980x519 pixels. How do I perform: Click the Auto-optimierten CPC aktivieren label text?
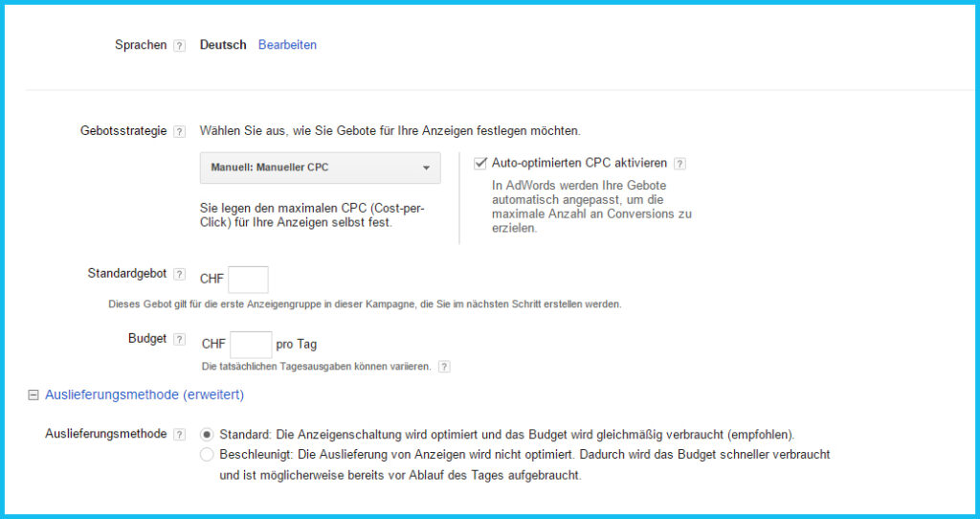tap(579, 164)
